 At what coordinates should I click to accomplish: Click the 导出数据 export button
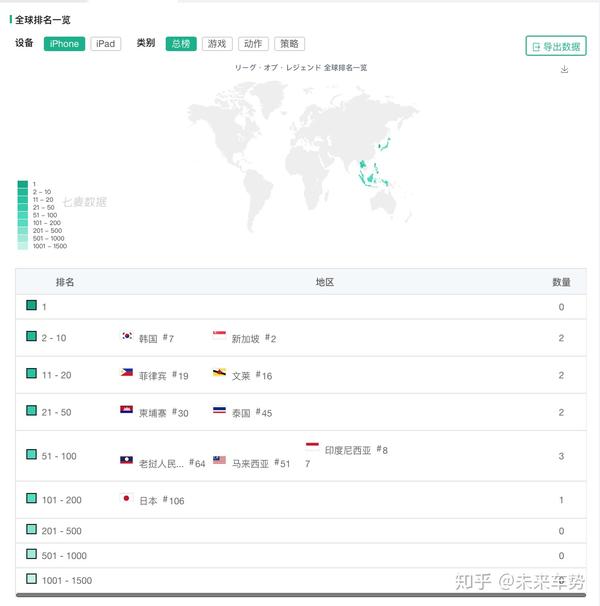[x=556, y=46]
